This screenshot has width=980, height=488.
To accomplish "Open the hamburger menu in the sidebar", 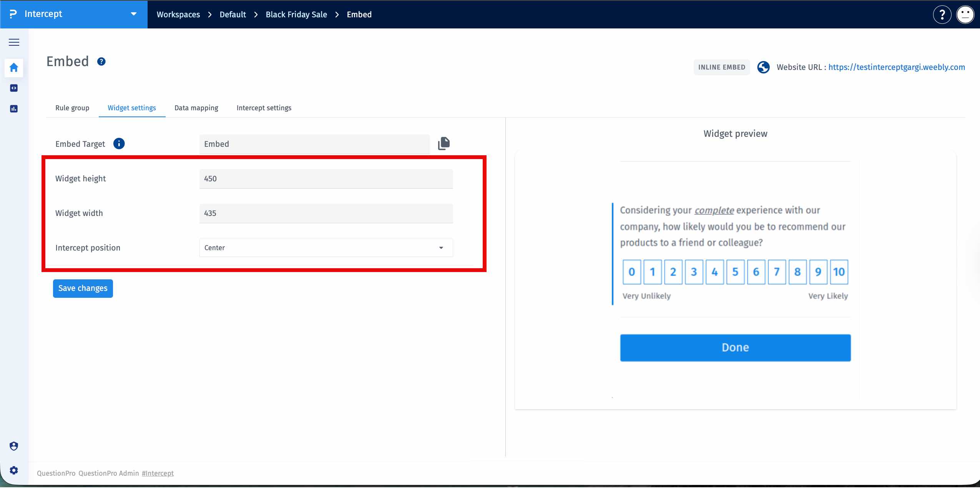I will pyautogui.click(x=14, y=42).
